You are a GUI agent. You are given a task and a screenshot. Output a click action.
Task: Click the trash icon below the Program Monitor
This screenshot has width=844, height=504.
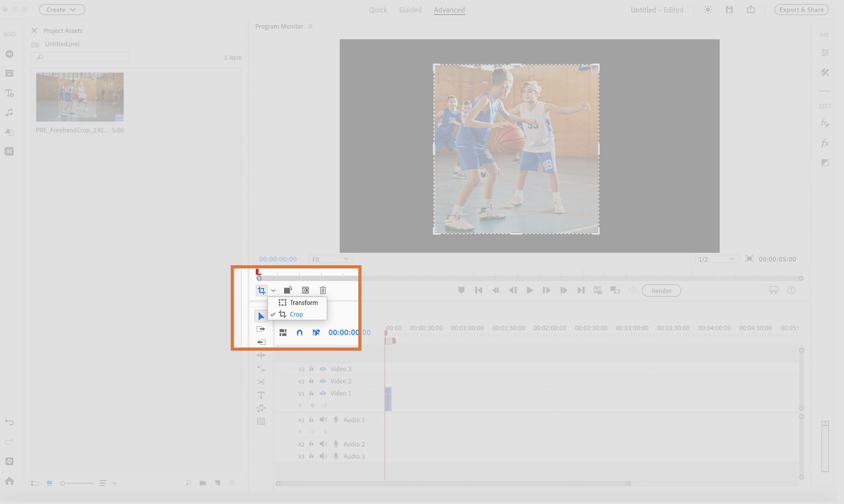(323, 290)
